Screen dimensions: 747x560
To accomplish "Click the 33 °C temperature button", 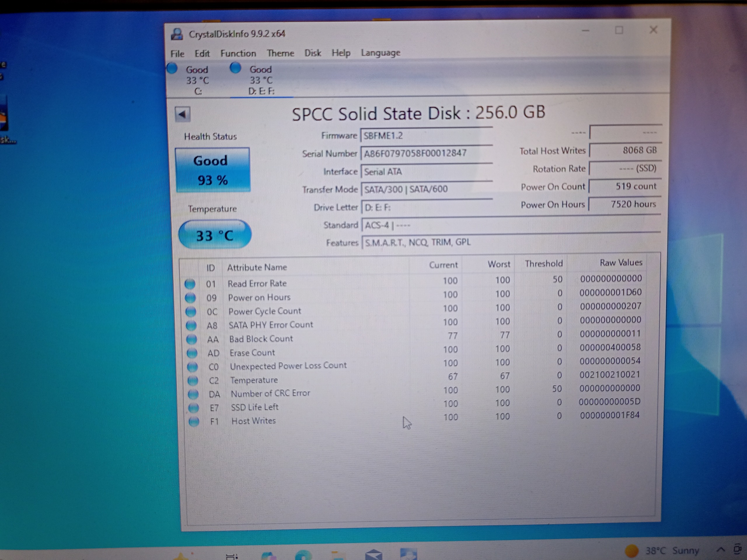I will (x=215, y=235).
